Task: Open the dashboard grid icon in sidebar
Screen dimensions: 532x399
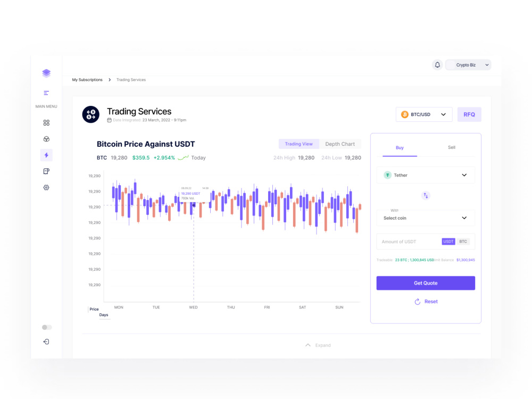Action: click(x=46, y=123)
